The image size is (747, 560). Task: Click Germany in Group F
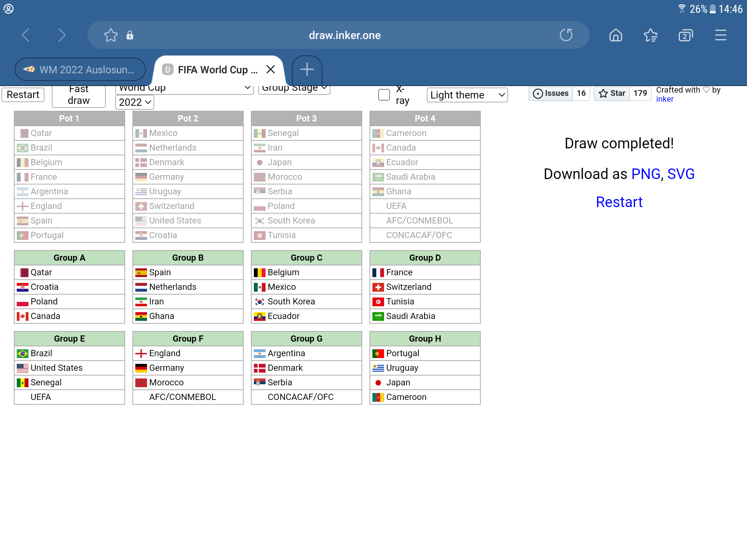[188, 368]
